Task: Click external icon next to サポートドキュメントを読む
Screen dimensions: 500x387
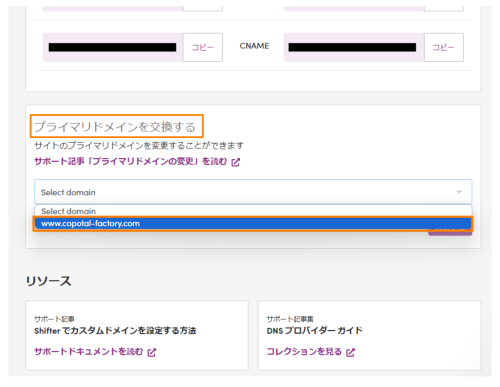Action: (152, 352)
